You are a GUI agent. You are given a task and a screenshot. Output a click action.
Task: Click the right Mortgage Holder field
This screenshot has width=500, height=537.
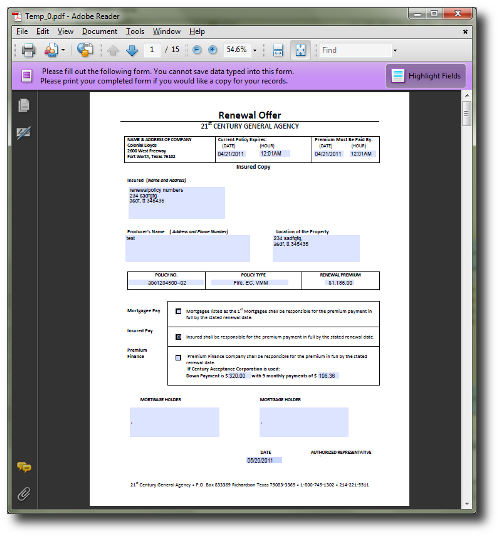coord(304,422)
